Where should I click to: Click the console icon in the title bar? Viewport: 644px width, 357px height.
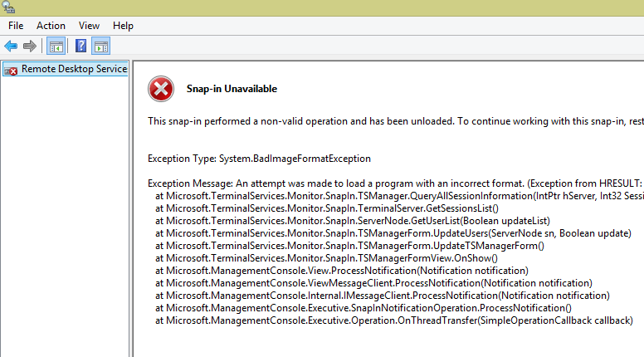(9, 8)
